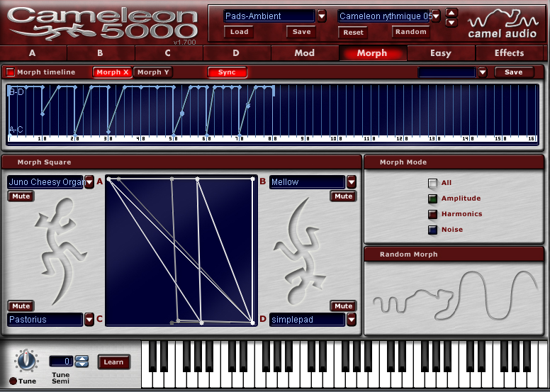Increase Tune Semi with up arrow
The height and width of the screenshot is (392, 550).
[x=82, y=358]
